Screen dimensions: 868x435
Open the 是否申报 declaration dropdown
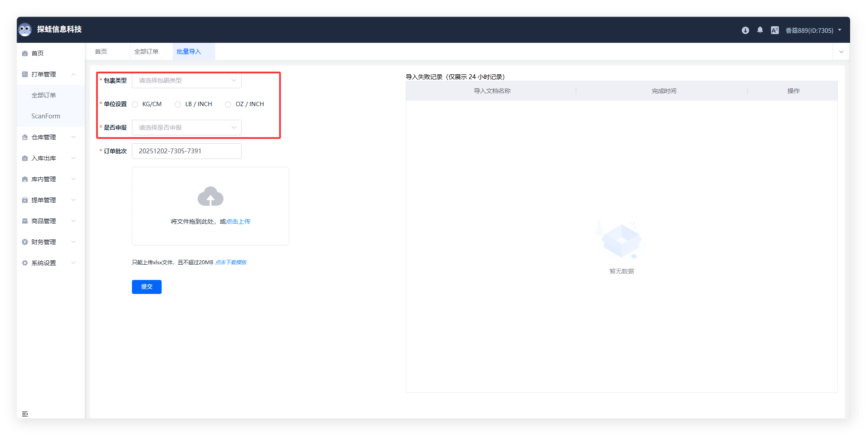click(187, 128)
